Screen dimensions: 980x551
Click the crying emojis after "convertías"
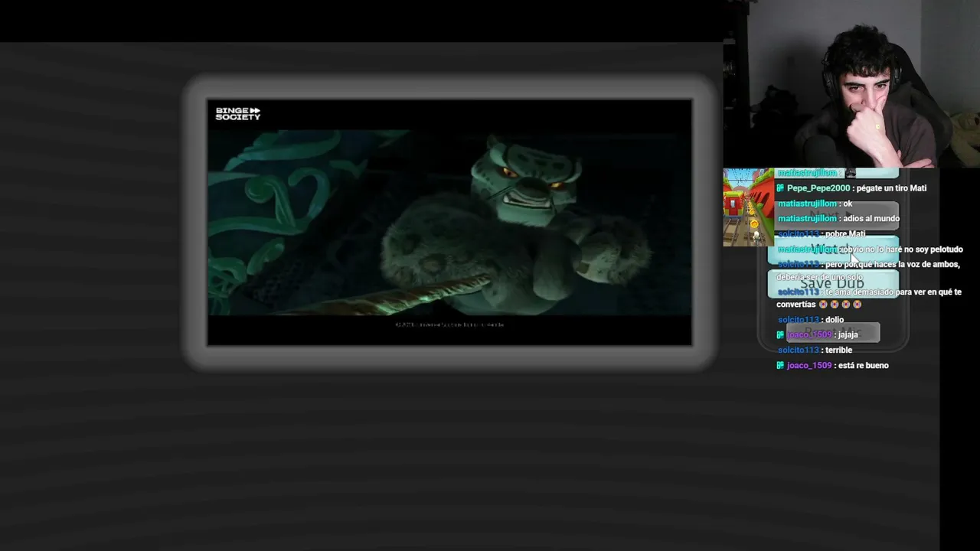coord(840,305)
